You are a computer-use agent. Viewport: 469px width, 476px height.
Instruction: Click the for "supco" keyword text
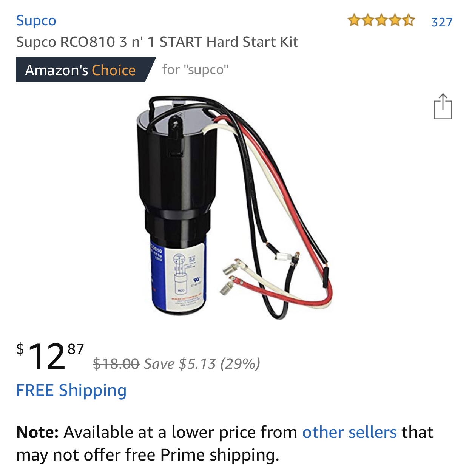tap(195, 70)
